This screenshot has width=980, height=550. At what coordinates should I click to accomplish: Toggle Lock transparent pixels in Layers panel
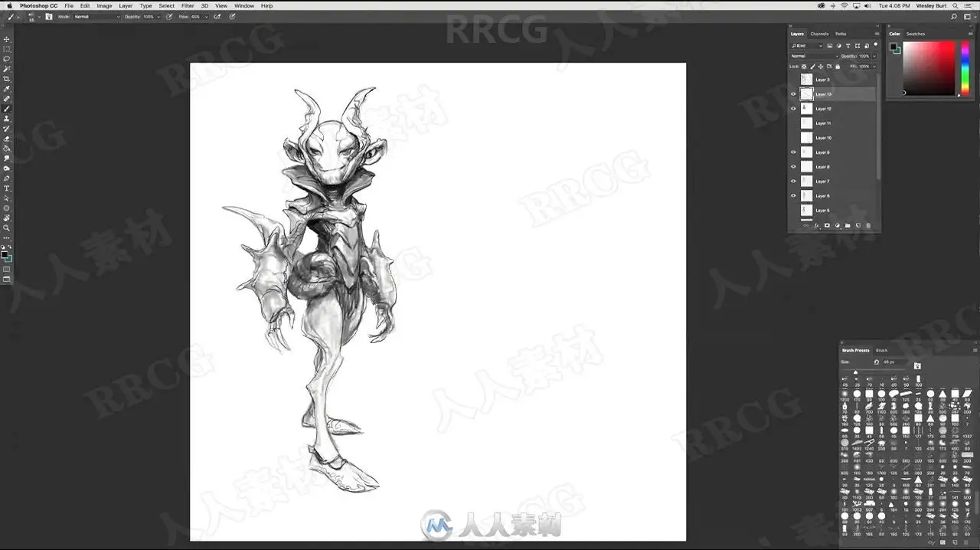pos(804,67)
